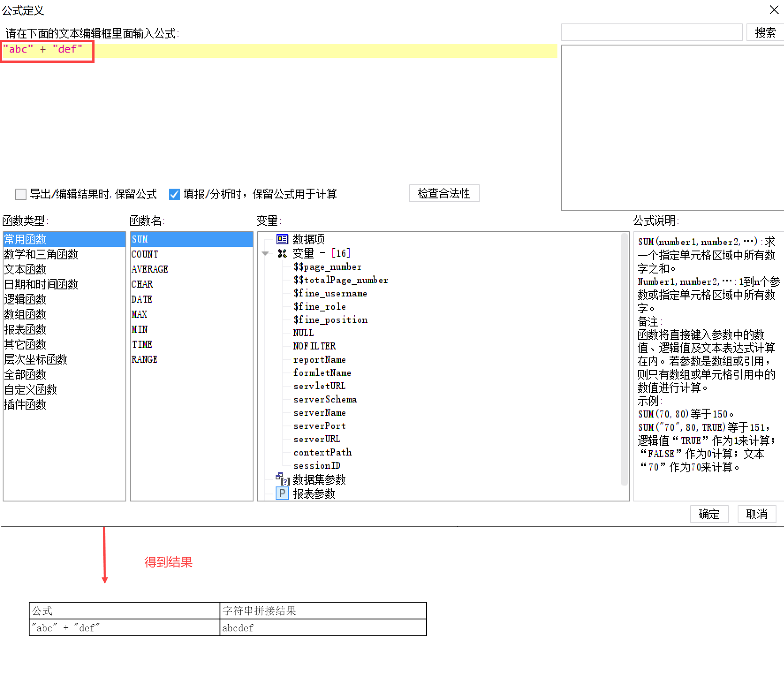Select the serverURL variable
The height and width of the screenshot is (676, 784).
pos(317,439)
